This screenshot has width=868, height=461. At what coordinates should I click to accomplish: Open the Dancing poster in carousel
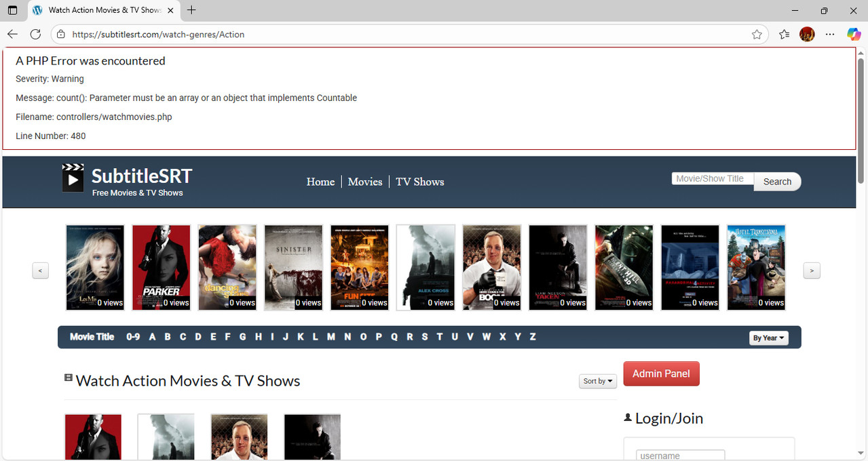(227, 268)
